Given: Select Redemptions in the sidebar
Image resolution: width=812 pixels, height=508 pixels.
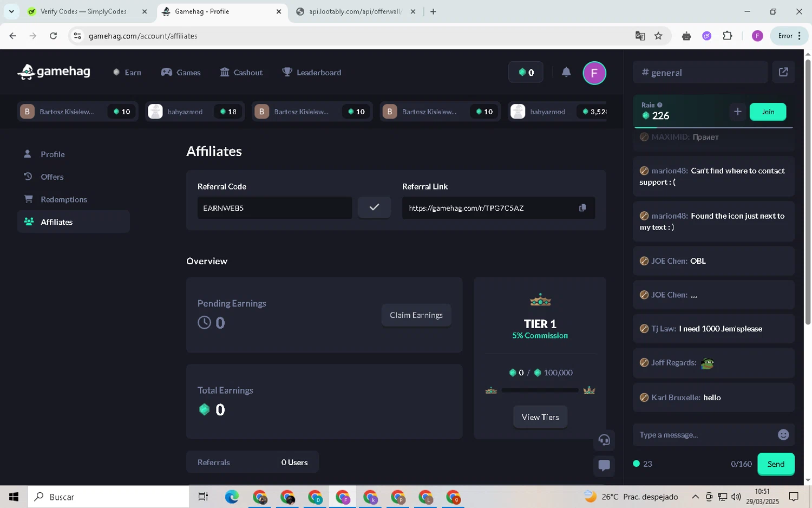Looking at the screenshot, I should [74, 199].
